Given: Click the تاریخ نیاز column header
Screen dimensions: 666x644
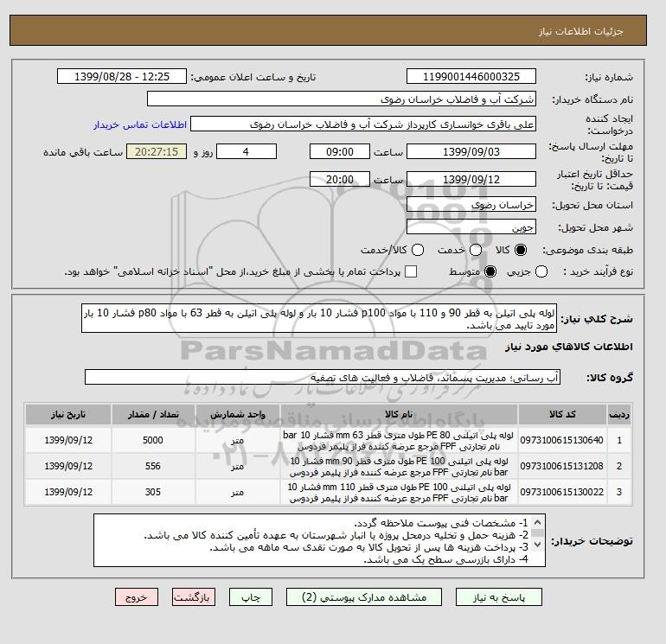Looking at the screenshot, I should tap(68, 414).
